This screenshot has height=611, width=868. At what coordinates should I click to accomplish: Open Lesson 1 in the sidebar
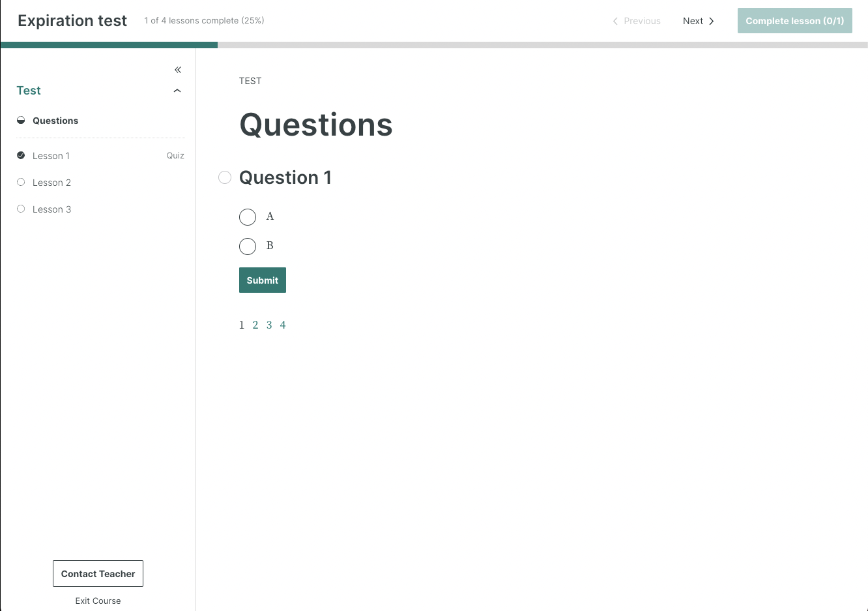click(x=51, y=156)
